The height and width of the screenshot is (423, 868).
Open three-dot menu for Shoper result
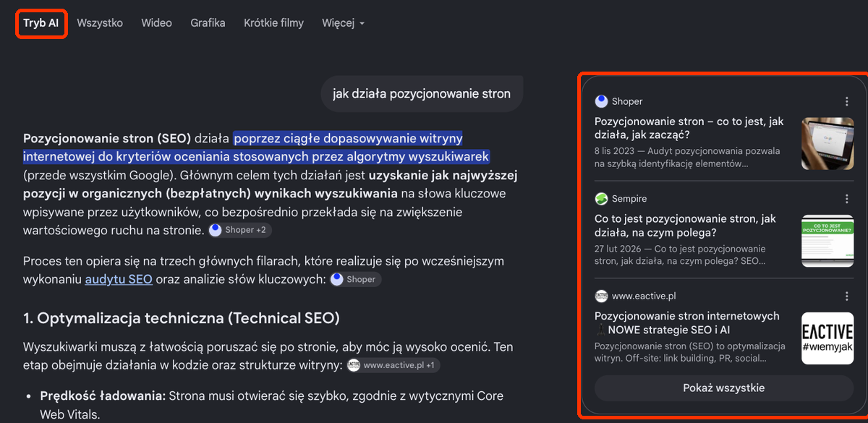[846, 102]
